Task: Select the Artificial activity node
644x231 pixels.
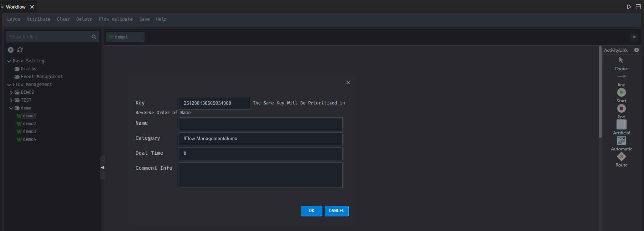Action: 621,124
